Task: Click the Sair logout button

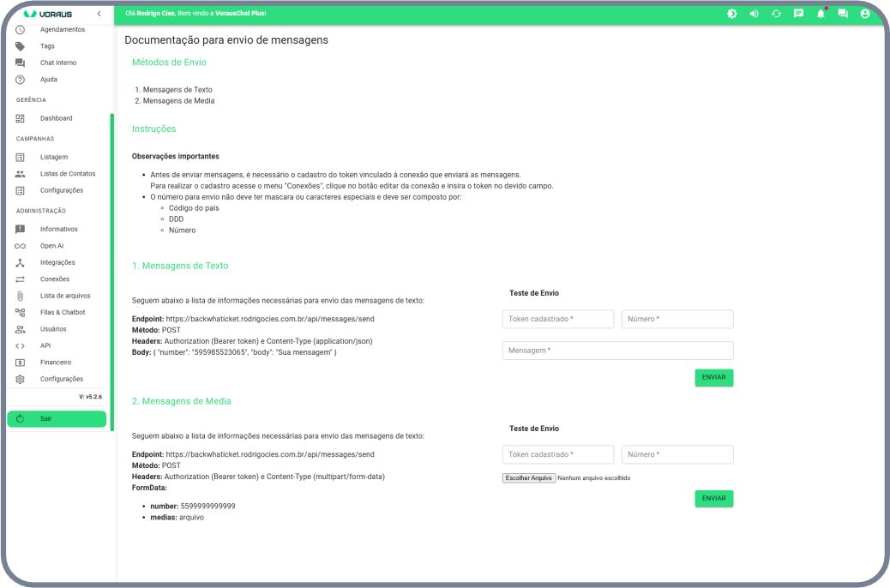Action: click(57, 419)
